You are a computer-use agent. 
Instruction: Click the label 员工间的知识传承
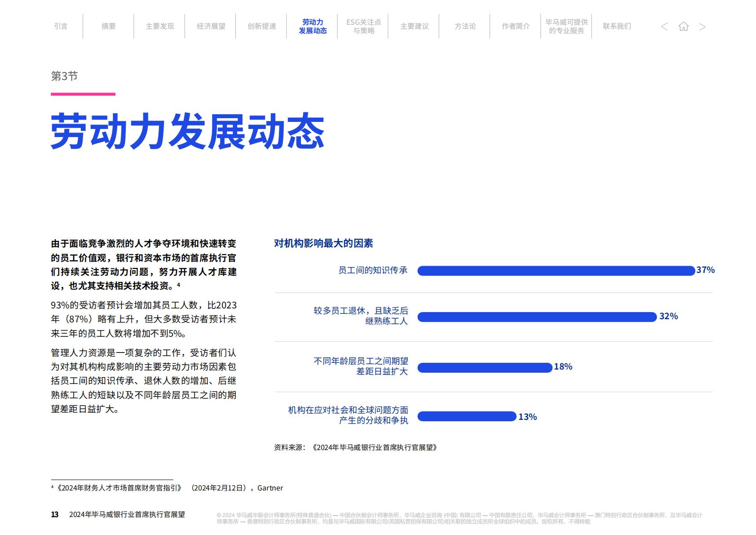(373, 270)
